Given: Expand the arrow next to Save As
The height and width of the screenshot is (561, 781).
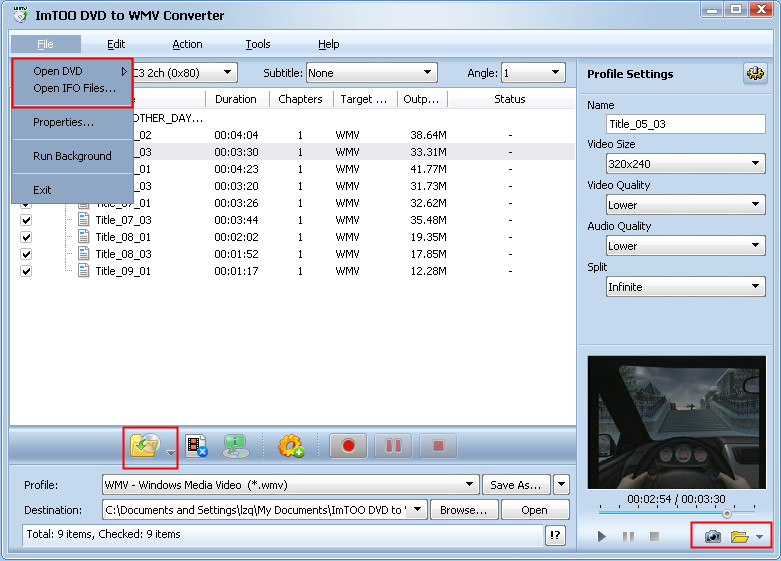Looking at the screenshot, I should (561, 484).
